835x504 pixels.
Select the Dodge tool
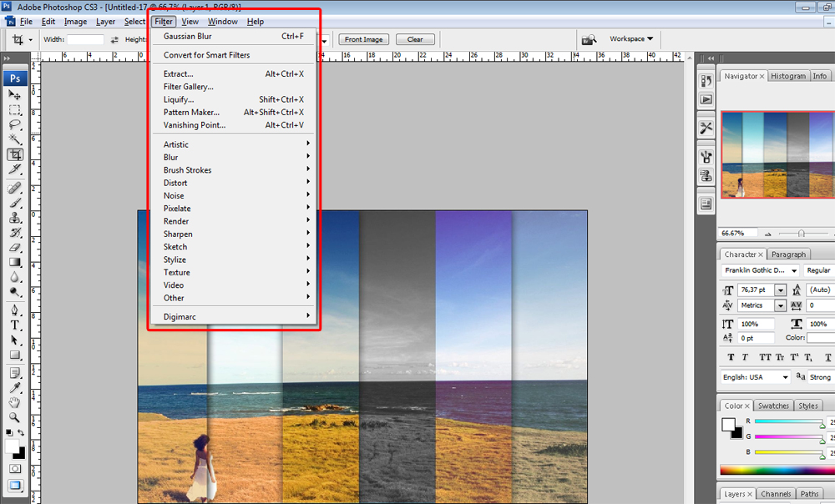15,292
